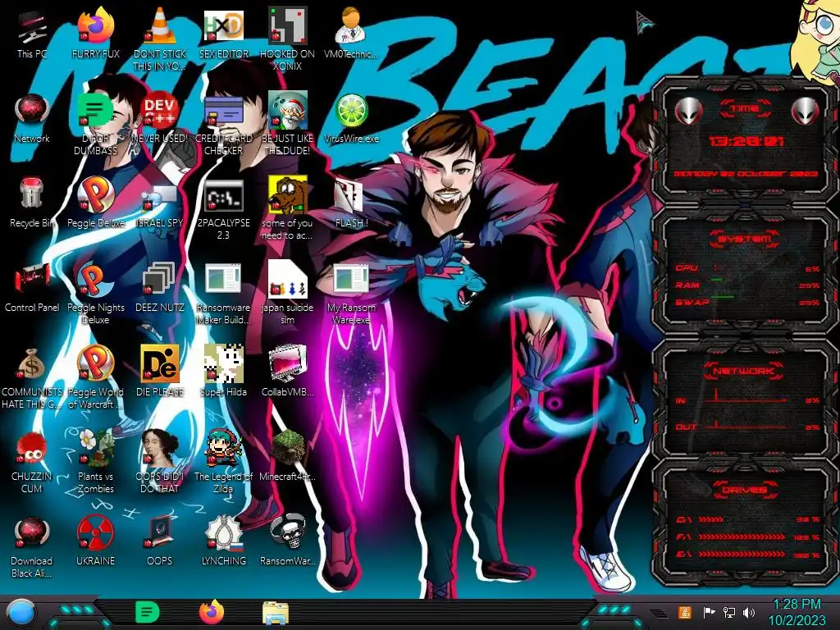Open Action Center flag tray icon
Image resolution: width=840 pixels, height=630 pixels.
tap(709, 612)
